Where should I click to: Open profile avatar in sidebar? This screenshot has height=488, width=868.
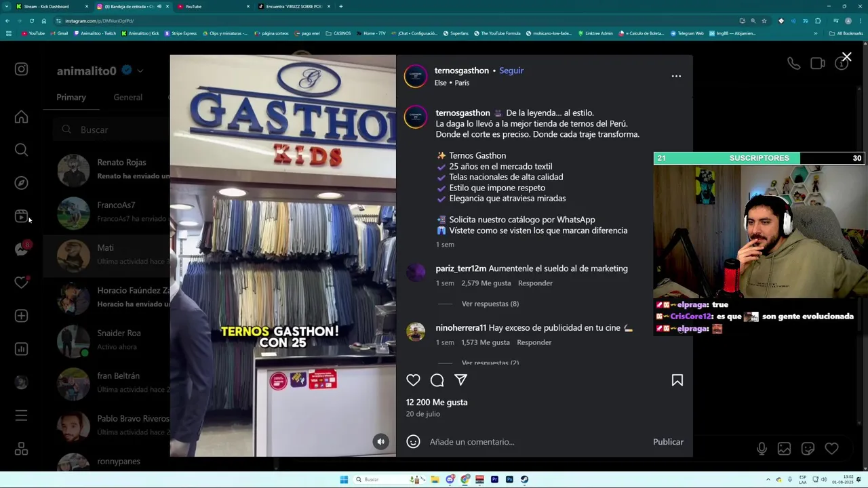[21, 382]
